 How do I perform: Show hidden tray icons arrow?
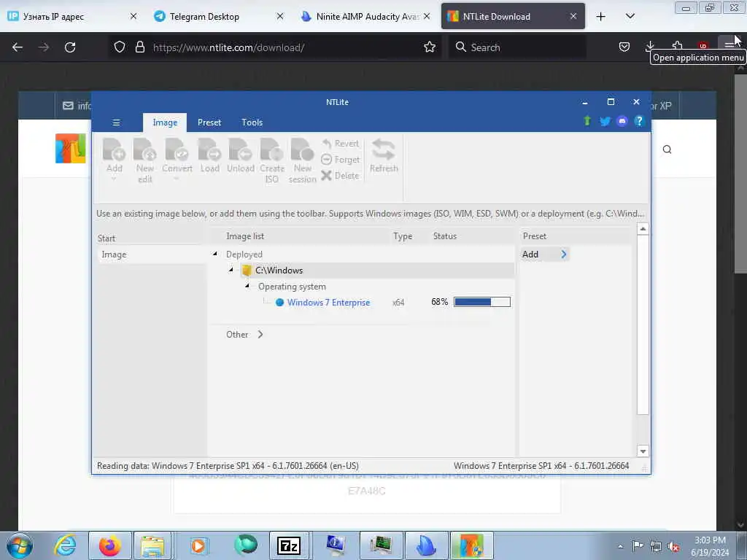620,546
